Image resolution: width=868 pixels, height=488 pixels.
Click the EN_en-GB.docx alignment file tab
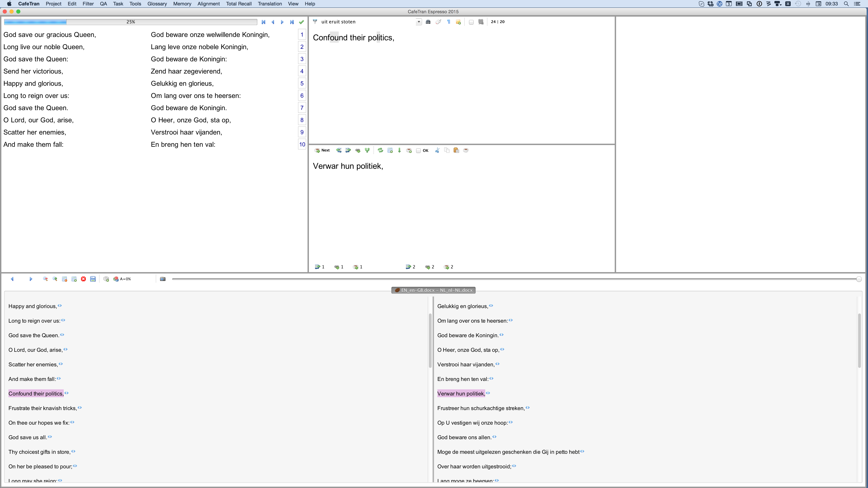tap(433, 290)
